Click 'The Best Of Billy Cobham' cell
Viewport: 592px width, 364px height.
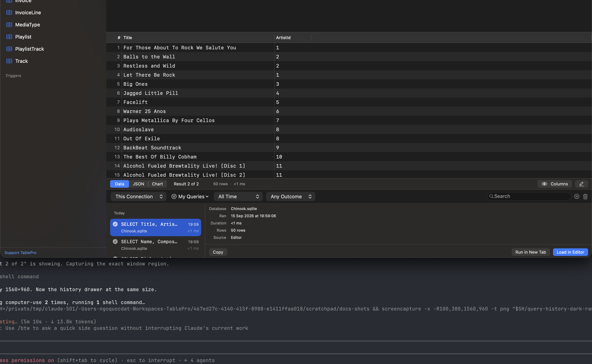point(198,157)
